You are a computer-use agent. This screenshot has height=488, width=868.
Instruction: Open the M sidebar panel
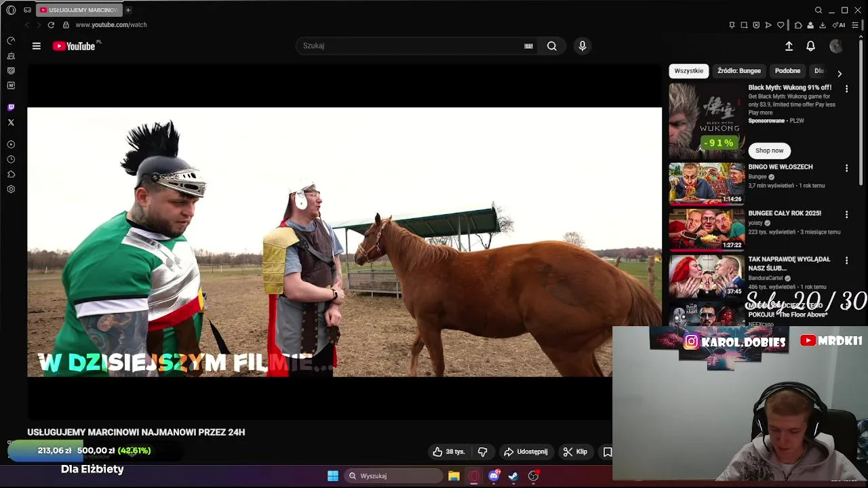pos(11,85)
